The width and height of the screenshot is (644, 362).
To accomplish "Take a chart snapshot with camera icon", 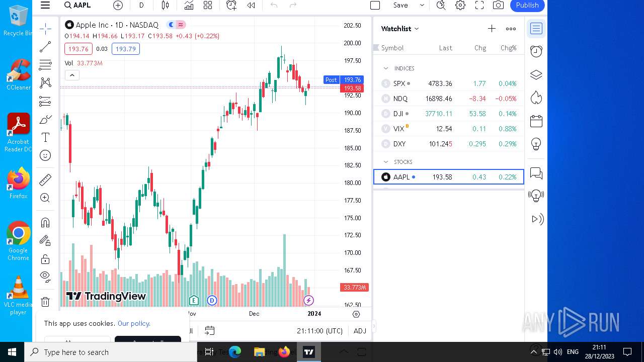I will [x=498, y=5].
